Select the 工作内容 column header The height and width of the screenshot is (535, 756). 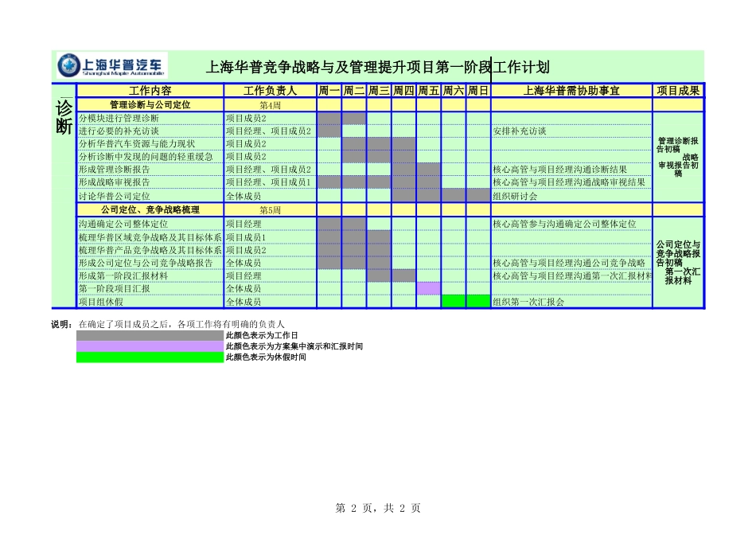pyautogui.click(x=150, y=90)
